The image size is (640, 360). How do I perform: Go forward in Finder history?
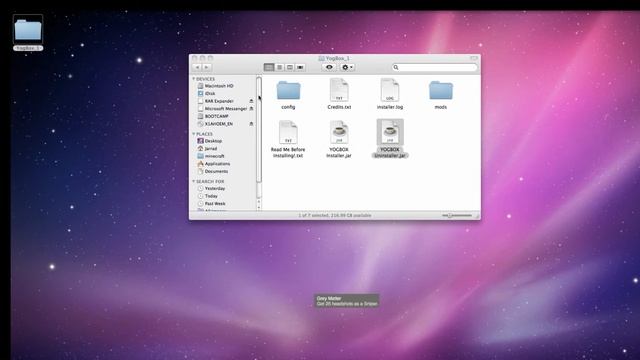coord(207,67)
